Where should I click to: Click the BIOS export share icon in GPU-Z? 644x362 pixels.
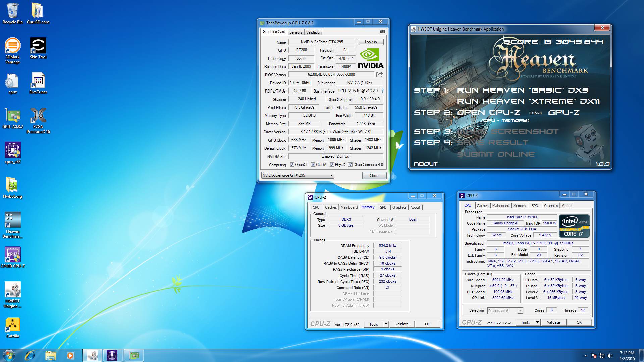coord(379,74)
